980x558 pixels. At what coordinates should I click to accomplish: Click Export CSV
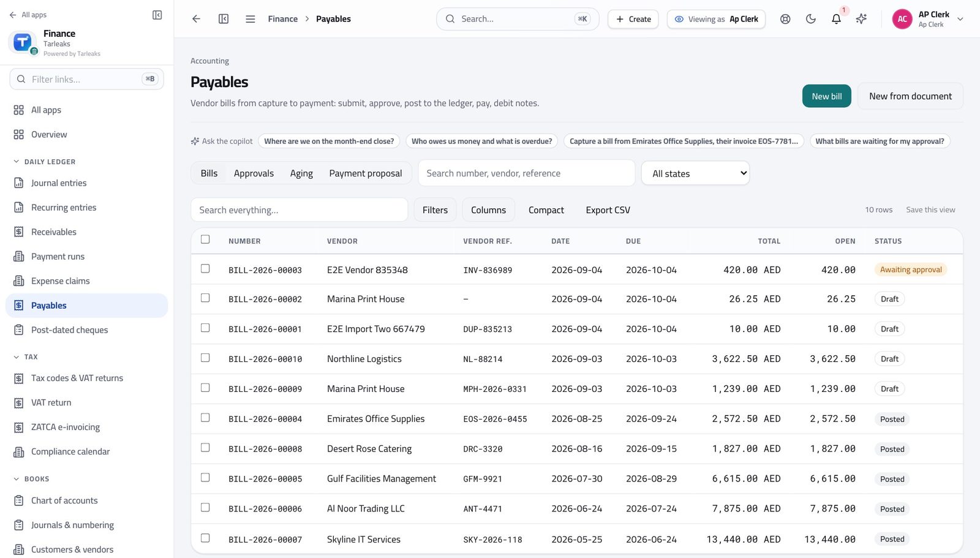click(608, 210)
